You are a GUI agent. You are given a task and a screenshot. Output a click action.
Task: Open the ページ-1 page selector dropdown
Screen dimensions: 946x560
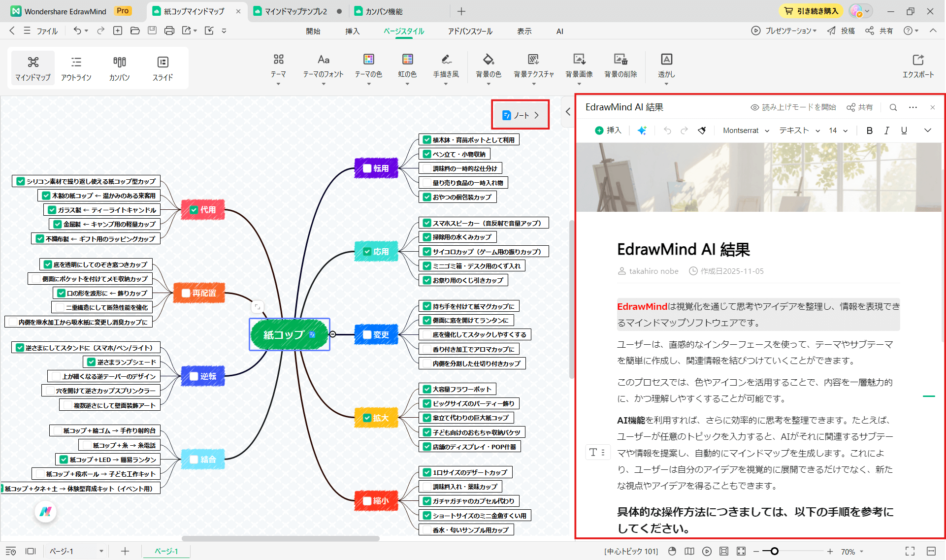click(x=101, y=551)
